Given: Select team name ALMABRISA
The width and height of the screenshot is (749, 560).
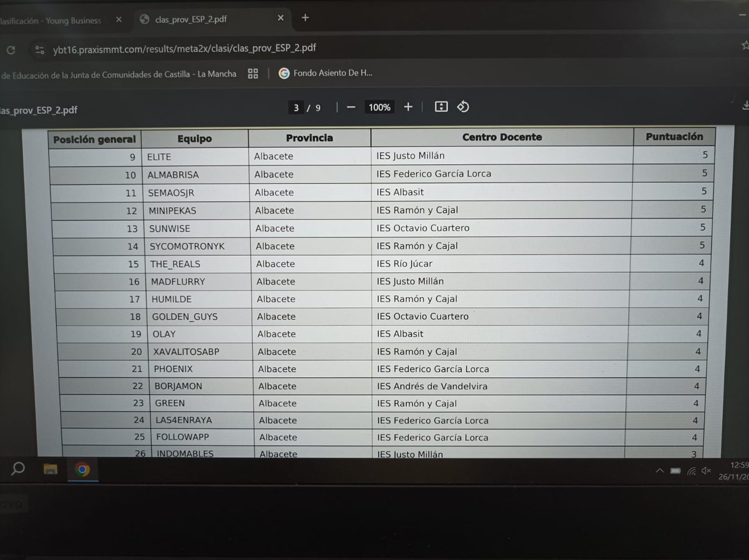Looking at the screenshot, I should point(173,175).
